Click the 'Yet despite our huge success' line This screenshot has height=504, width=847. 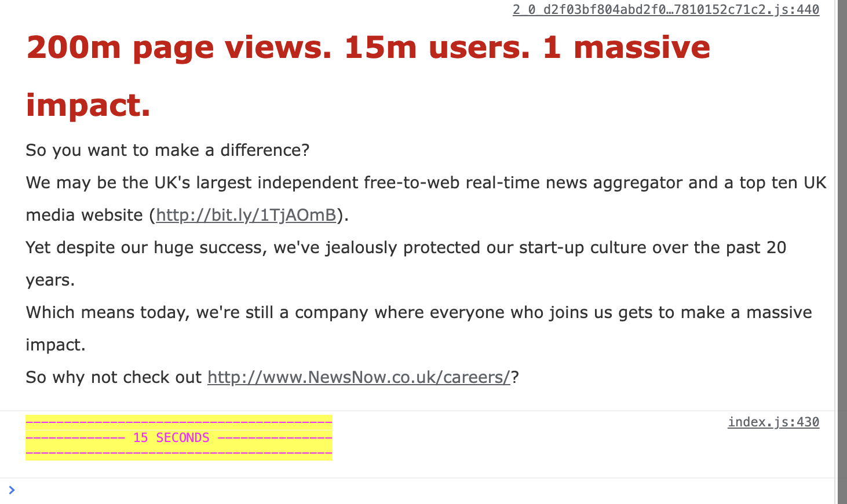coord(406,247)
